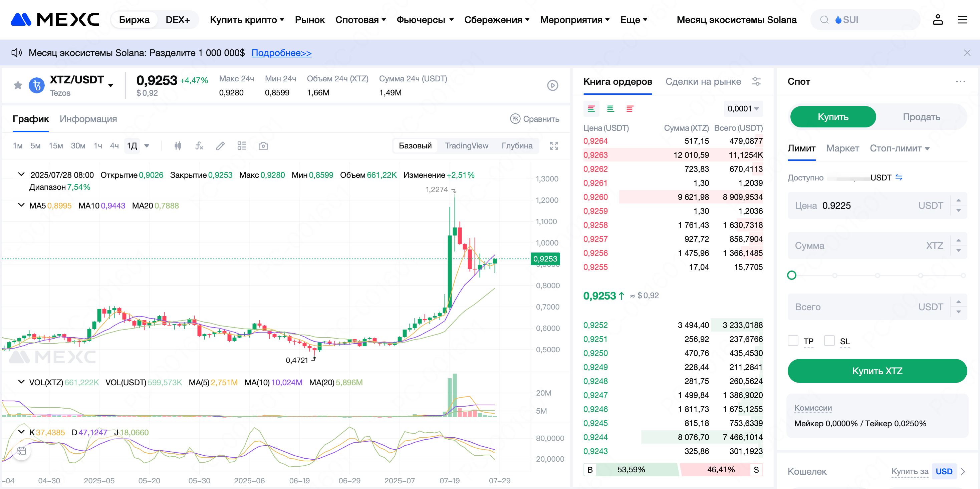Take chart snapshot with camera icon
The image size is (980, 489).
click(x=263, y=146)
